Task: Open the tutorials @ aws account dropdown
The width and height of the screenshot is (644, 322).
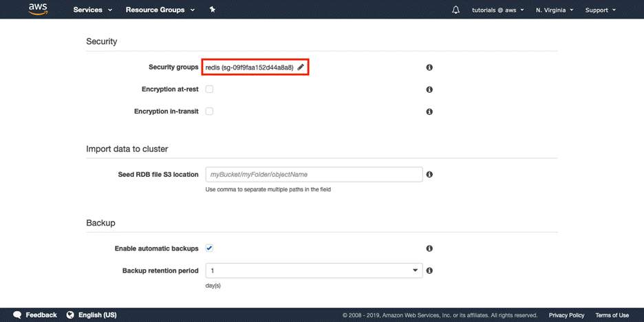Action: (x=497, y=10)
